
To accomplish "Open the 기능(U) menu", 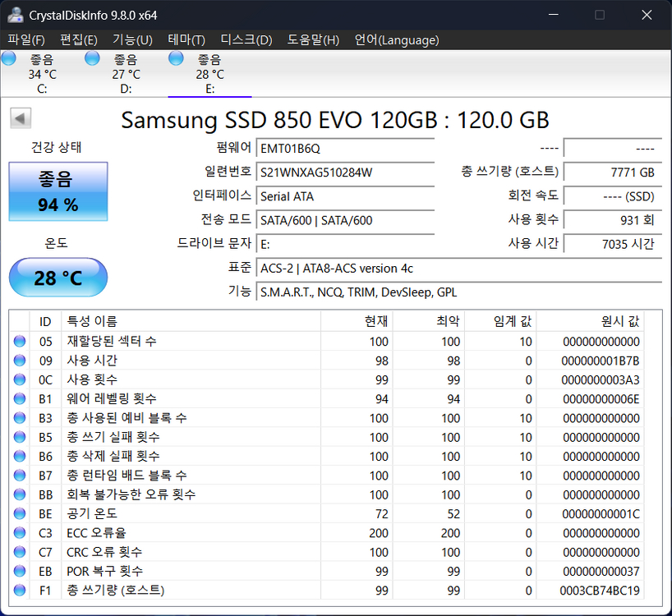I will pyautogui.click(x=132, y=40).
